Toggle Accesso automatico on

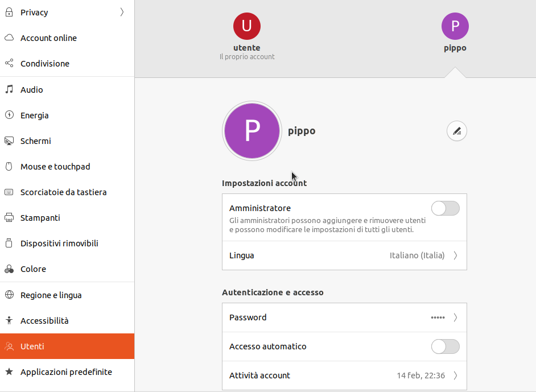click(445, 346)
